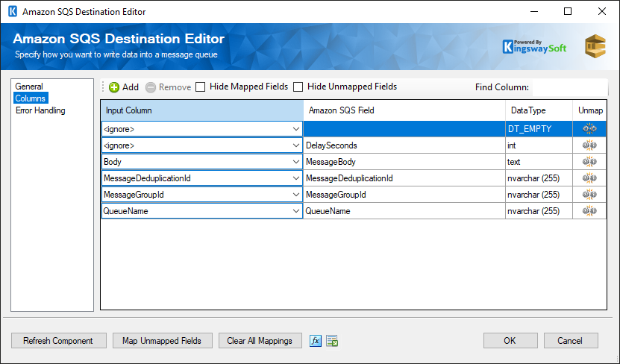620x364 pixels.
Task: Select the MessageGroupId field cell
Action: [x=404, y=195]
